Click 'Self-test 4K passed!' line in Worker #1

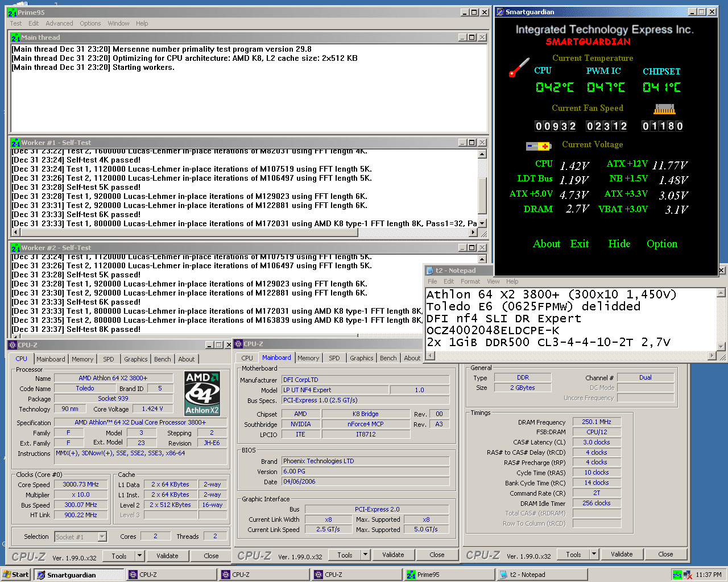point(76,160)
